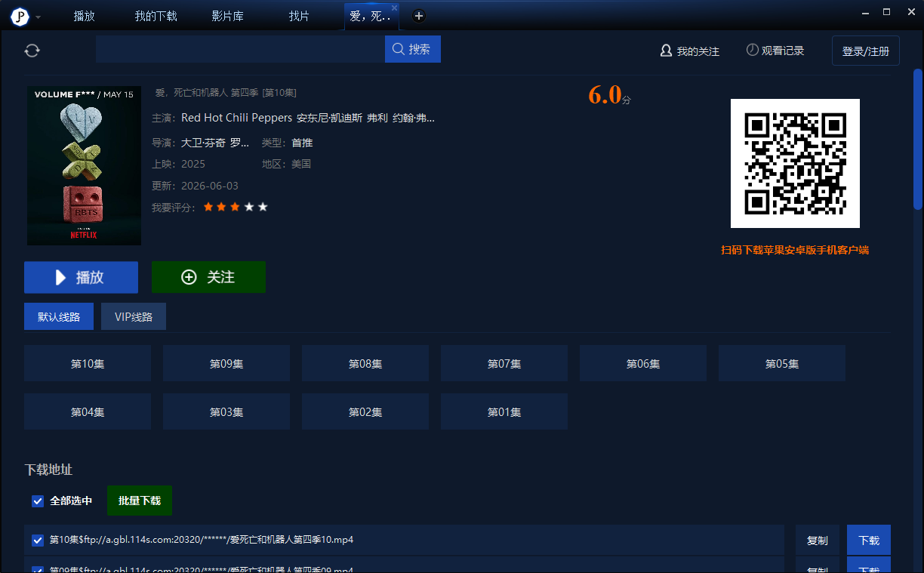This screenshot has height=573, width=924.
Task: Click the vertical scrollbar thumb
Action: (x=918, y=139)
